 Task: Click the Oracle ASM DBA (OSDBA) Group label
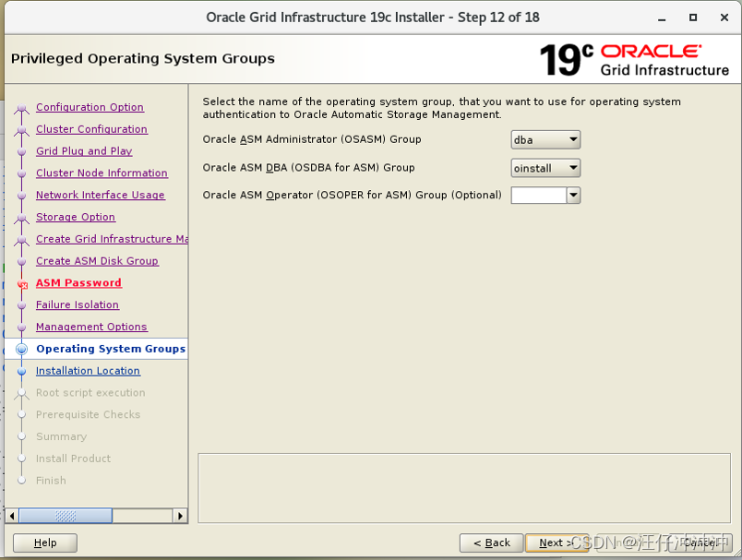308,167
